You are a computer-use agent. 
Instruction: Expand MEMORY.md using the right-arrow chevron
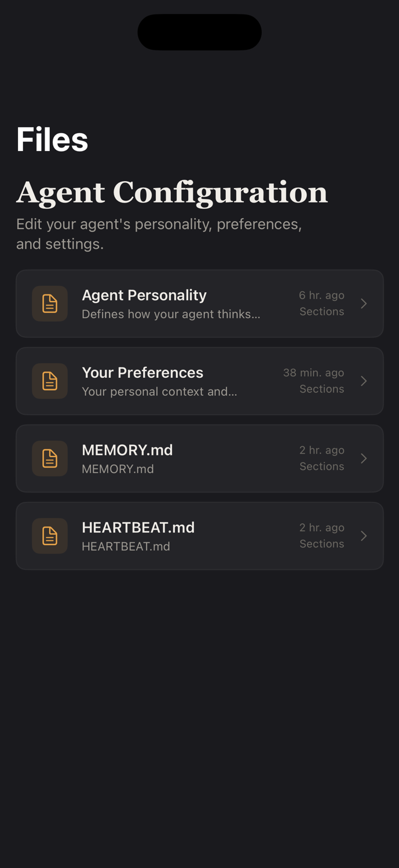[364, 458]
